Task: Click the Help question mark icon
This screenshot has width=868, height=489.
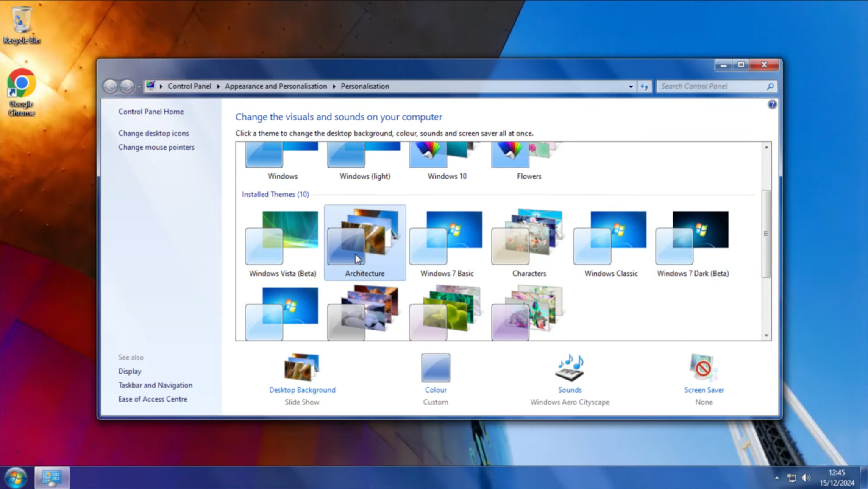Action: 772,105
